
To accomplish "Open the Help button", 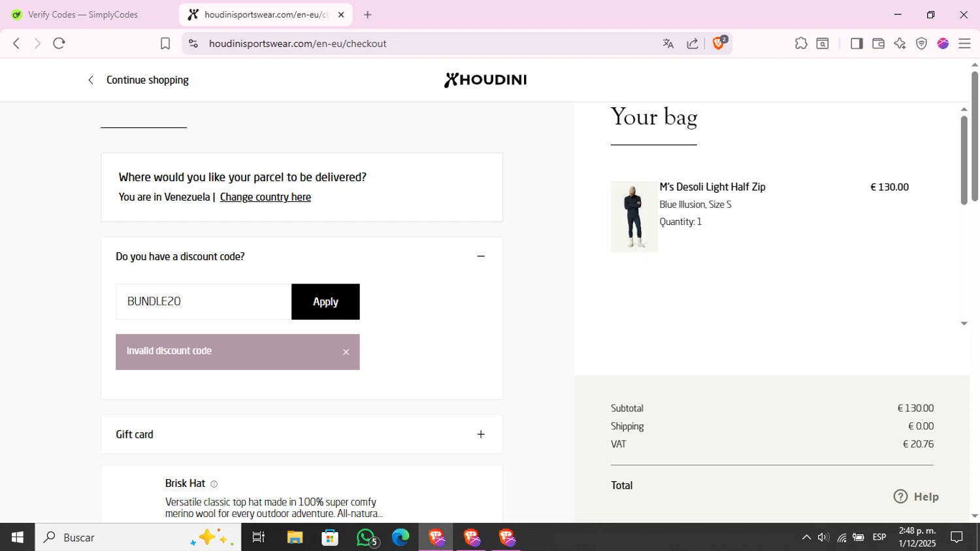I will coord(916,497).
